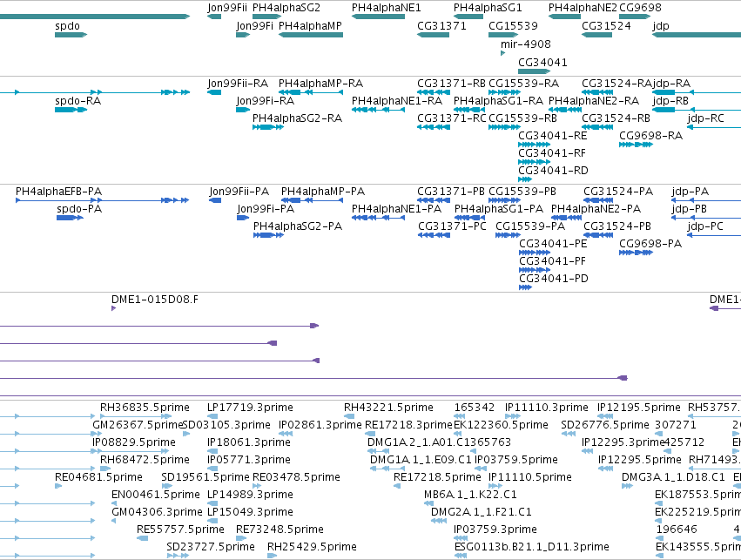Screen dimensions: 741x560
Task: Select the CG9698 gene label
Action: (640, 8)
